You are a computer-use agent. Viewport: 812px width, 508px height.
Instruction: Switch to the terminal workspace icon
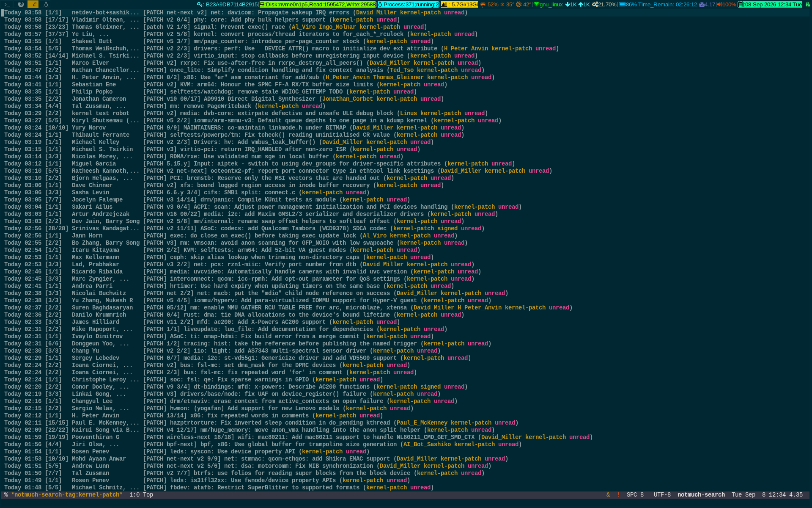coord(7,4)
